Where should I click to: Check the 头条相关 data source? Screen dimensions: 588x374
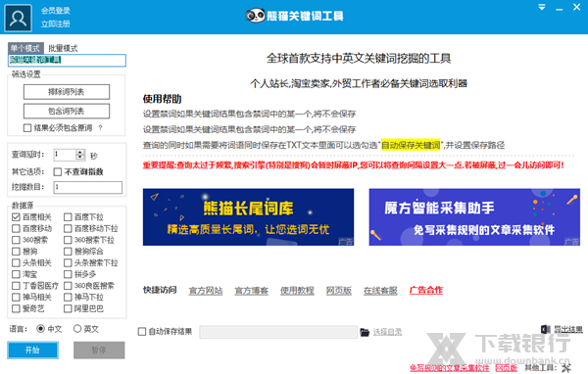tap(16, 262)
